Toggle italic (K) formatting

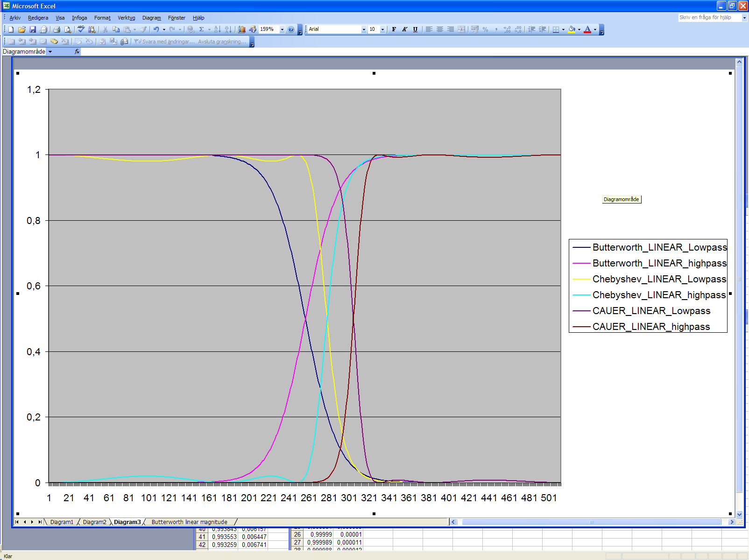click(404, 29)
